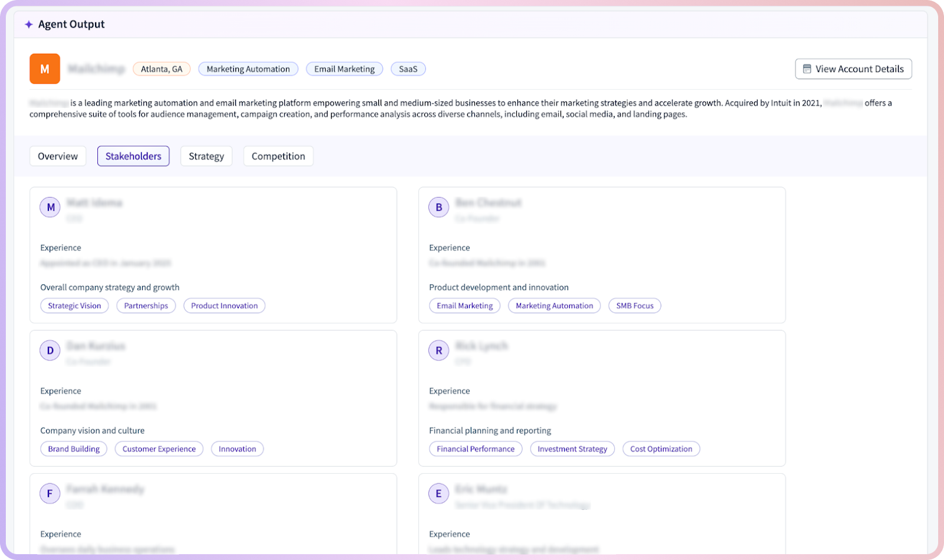Click the Agent Output heading
This screenshot has height=560, width=944.
pos(71,24)
